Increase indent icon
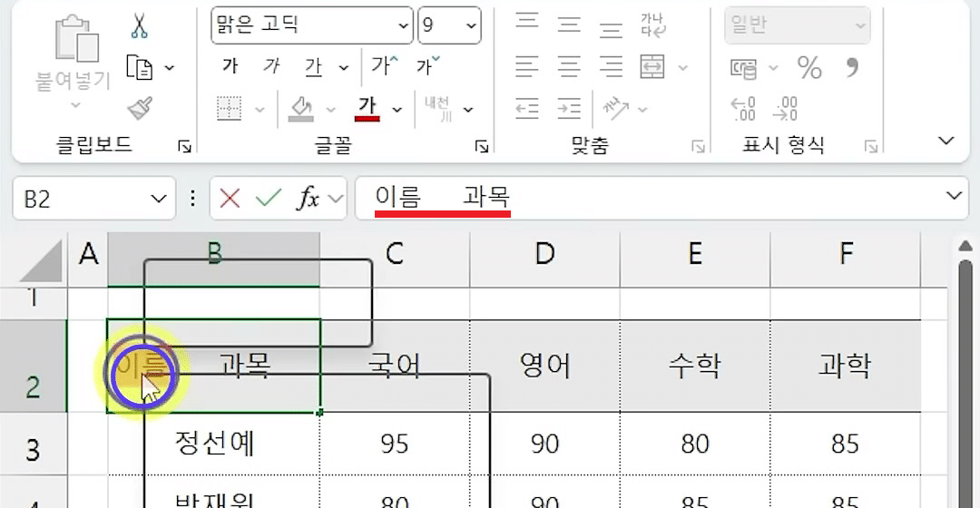The image size is (980, 508). (569, 109)
